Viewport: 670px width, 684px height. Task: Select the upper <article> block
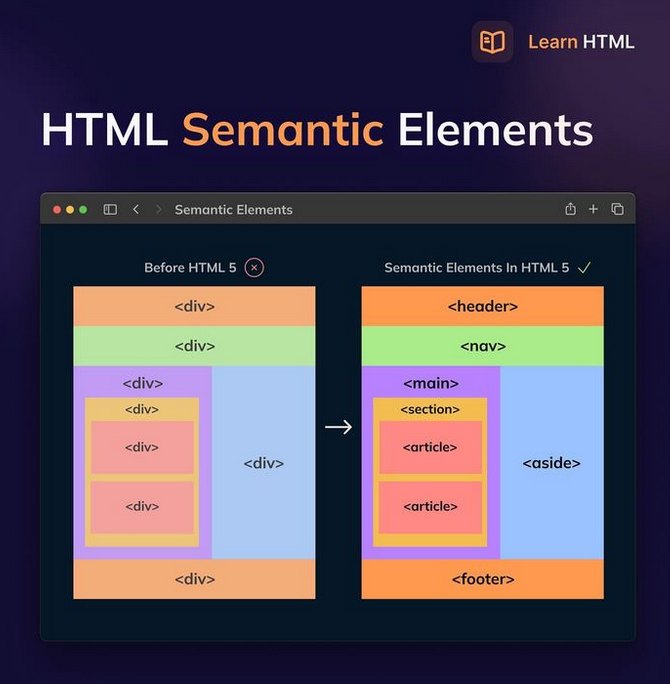click(x=430, y=447)
